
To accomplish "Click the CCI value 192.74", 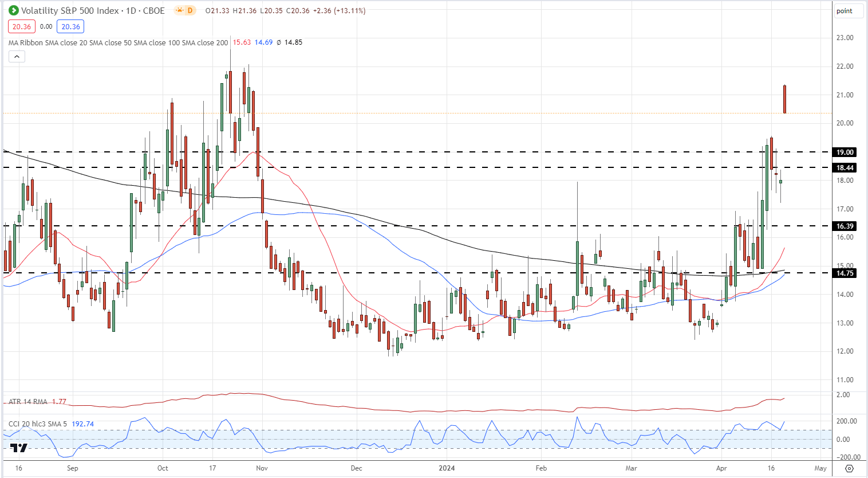I will pyautogui.click(x=83, y=424).
